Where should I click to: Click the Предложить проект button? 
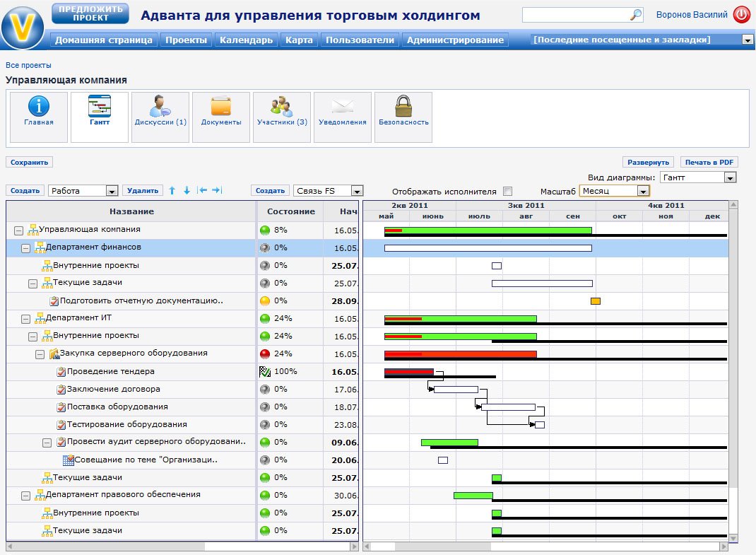pos(90,13)
